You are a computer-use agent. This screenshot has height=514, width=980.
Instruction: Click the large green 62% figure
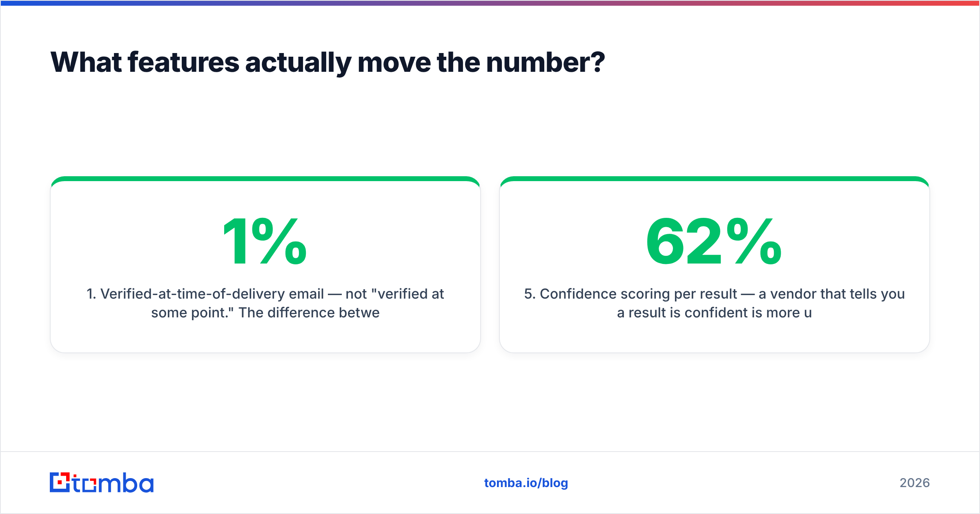point(714,241)
